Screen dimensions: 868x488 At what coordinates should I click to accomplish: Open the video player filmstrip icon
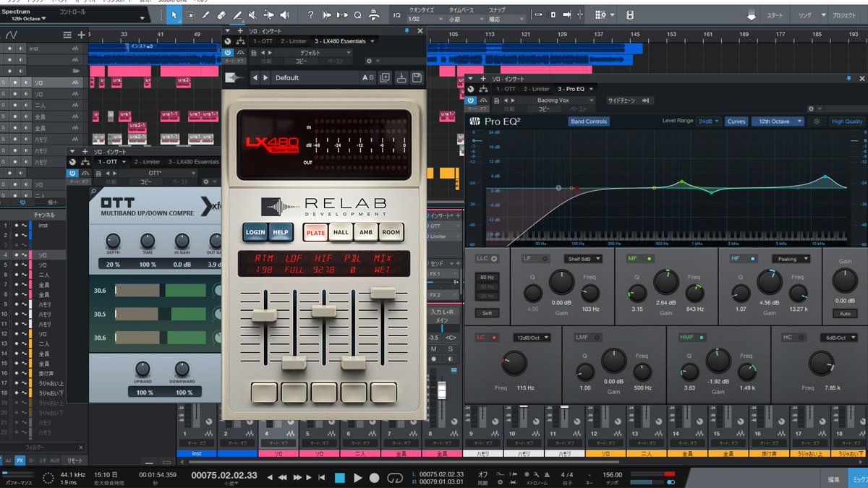pyautogui.click(x=630, y=14)
